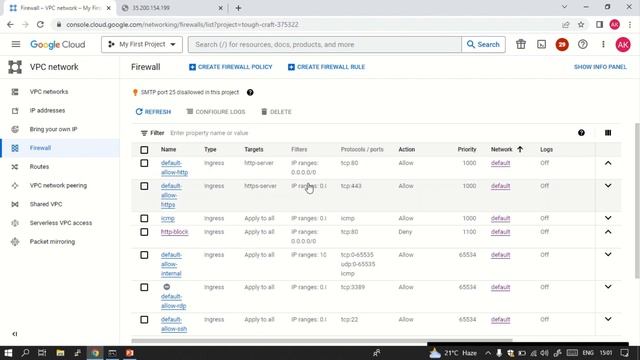Open the http-block rule link

pyautogui.click(x=174, y=232)
